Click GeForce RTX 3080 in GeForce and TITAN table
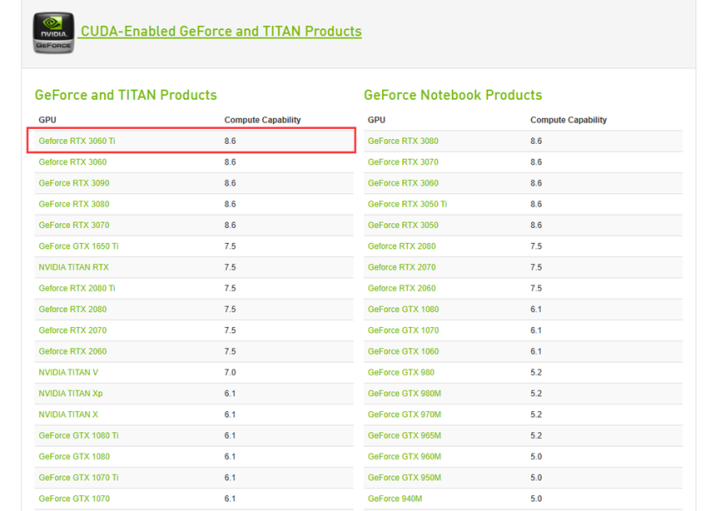Screen dimensions: 720x511 click(74, 204)
